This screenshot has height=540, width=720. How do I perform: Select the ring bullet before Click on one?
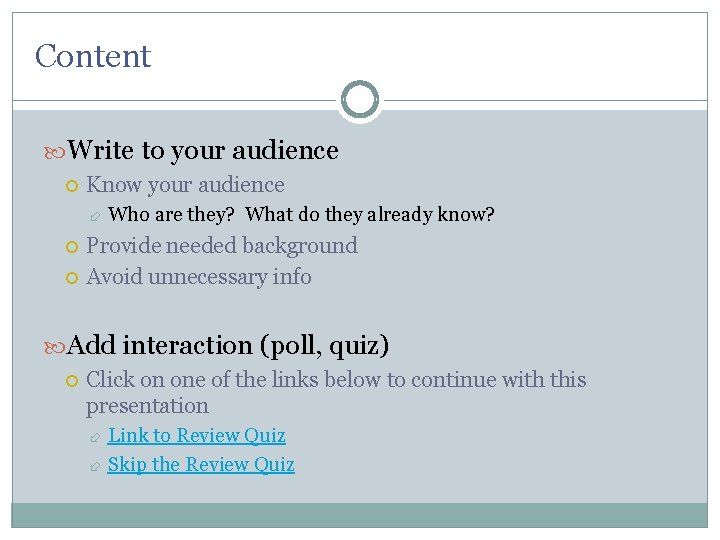pyautogui.click(x=71, y=381)
